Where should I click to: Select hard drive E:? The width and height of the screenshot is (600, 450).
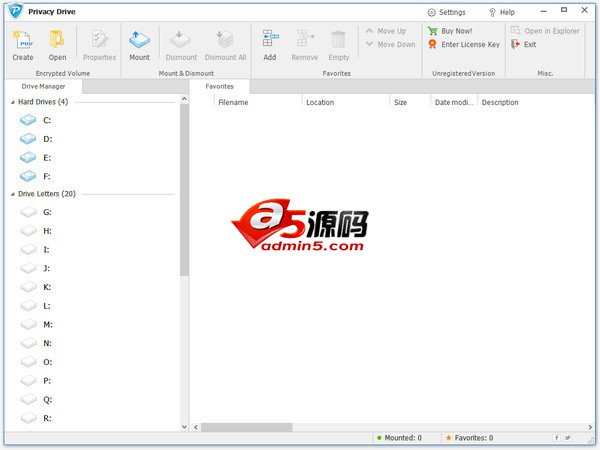tap(35, 158)
